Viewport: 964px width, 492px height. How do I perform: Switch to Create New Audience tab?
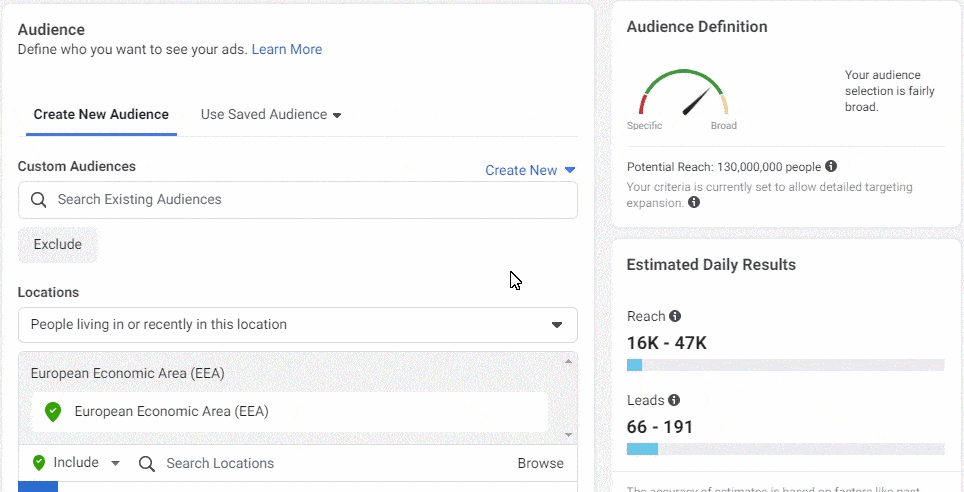[101, 114]
